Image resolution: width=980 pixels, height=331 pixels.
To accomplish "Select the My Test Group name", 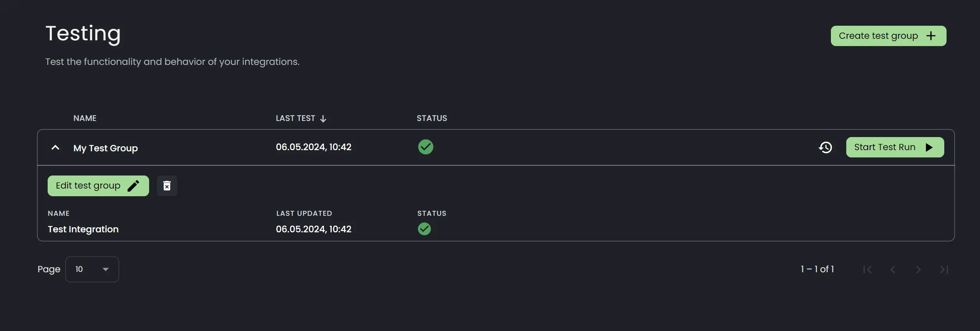I will click(106, 148).
